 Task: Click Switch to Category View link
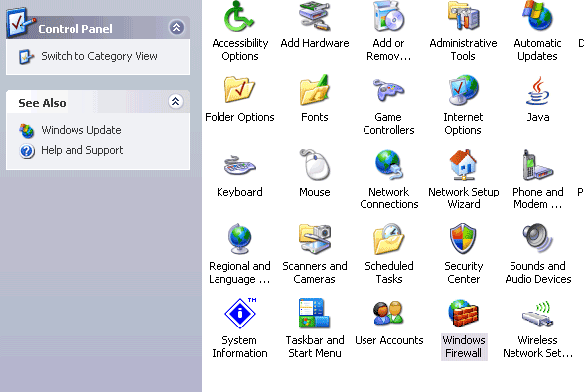pos(99,56)
